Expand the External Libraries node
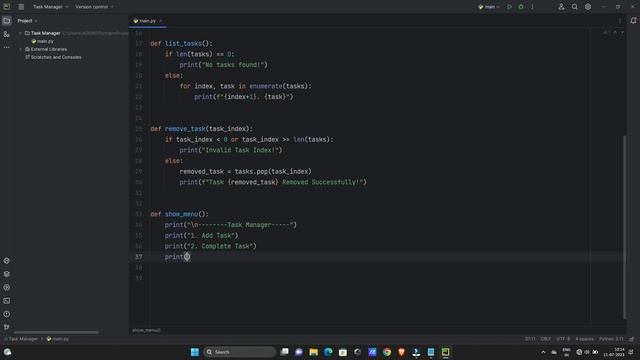Viewport: 640px width, 360px height. point(20,49)
